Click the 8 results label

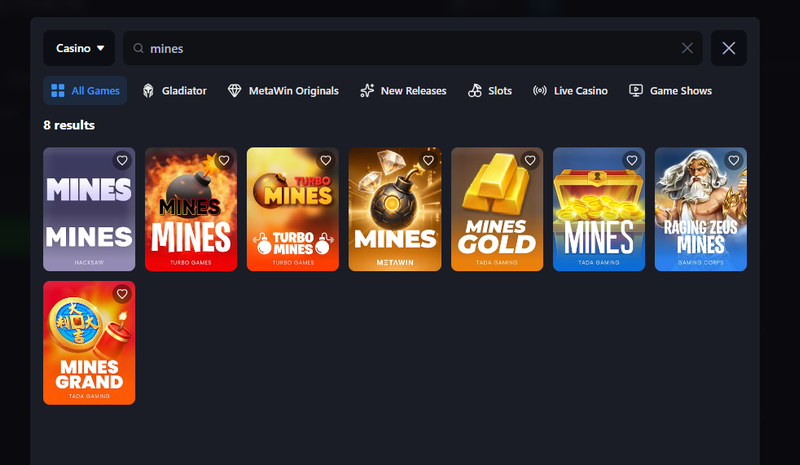69,125
